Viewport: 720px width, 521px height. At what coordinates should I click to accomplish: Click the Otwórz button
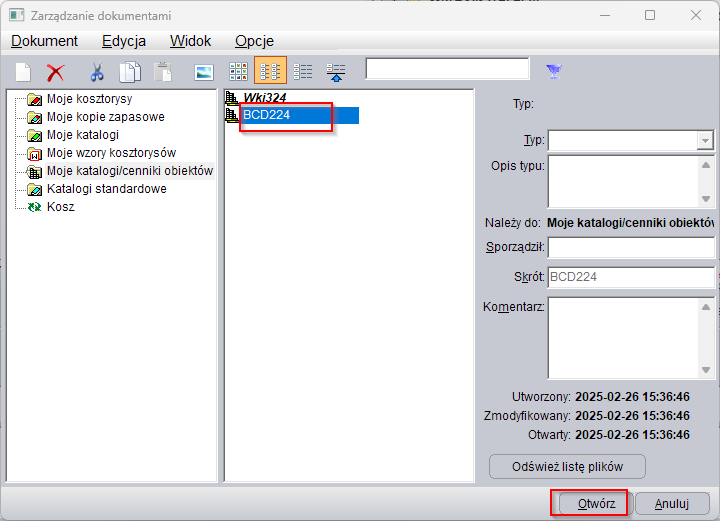(596, 504)
